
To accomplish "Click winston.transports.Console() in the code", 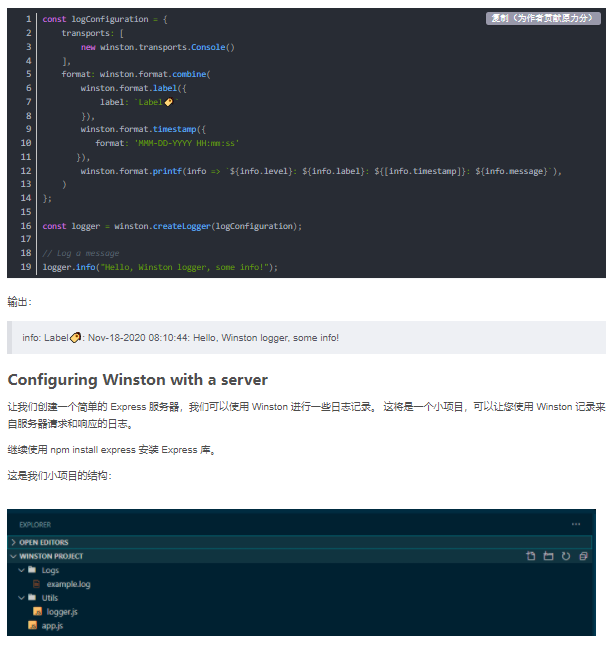I will [x=167, y=47].
